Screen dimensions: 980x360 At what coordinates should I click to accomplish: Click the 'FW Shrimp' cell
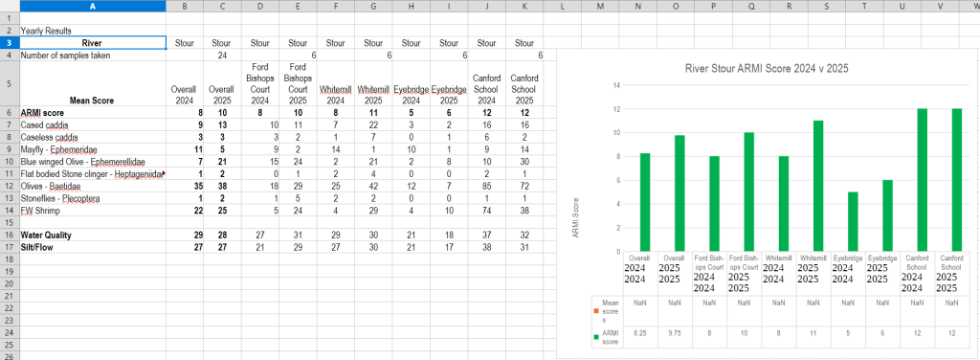coord(93,211)
